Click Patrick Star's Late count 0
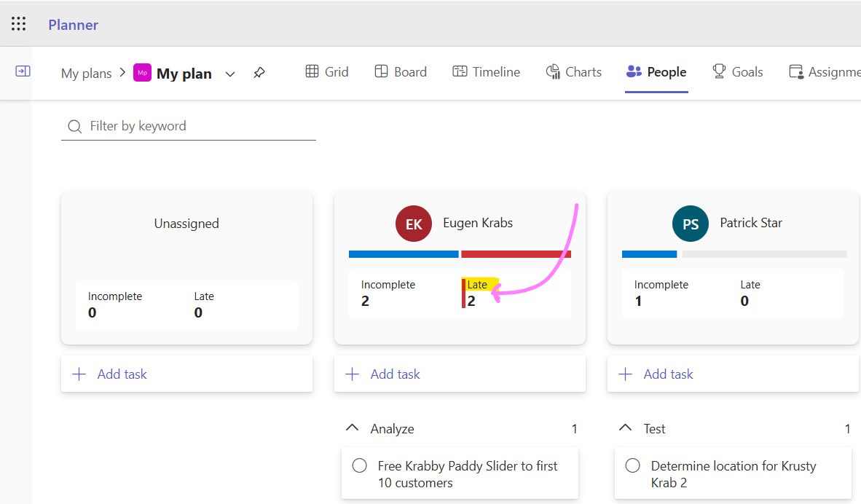Viewport: 861px width, 504px height. coord(744,301)
